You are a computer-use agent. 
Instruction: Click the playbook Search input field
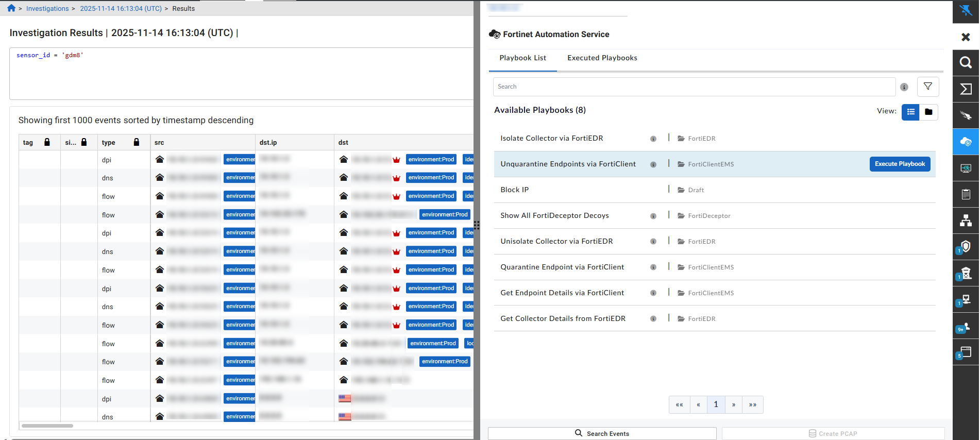coord(694,87)
